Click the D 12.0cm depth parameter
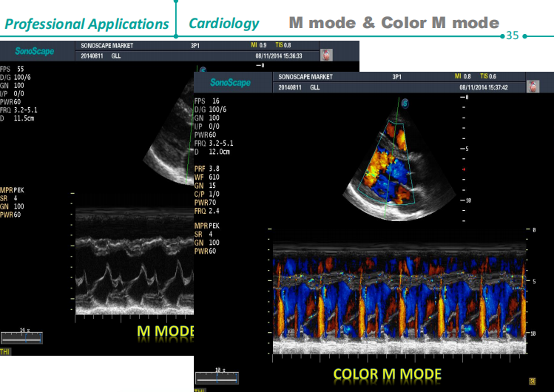Viewport: 554px width, 392px height. click(x=213, y=151)
